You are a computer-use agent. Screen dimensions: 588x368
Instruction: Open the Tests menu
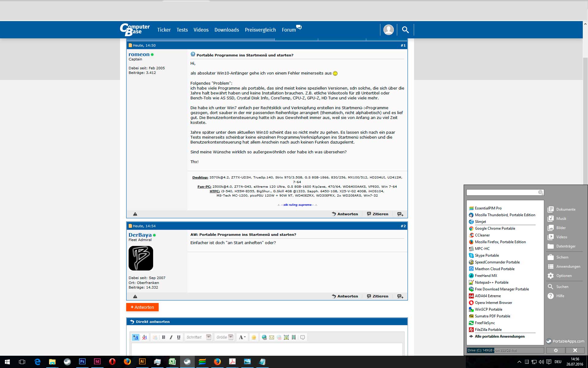182,30
